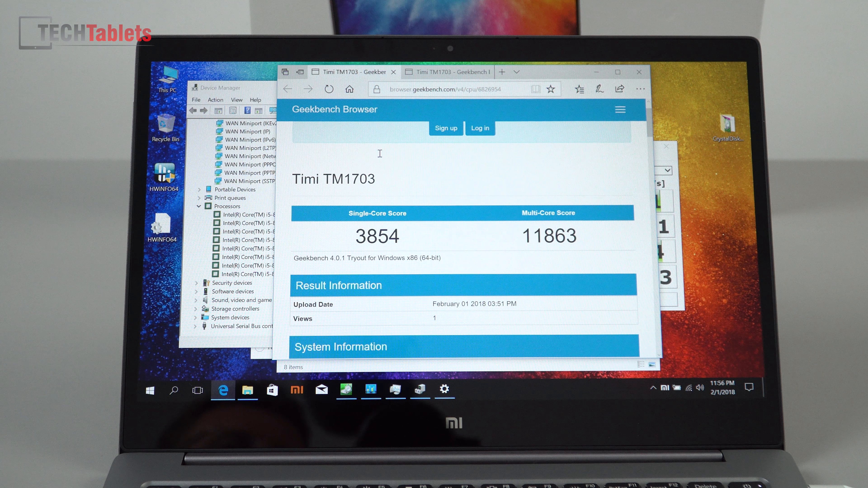
Task: Click the taskbar clock showing 11:56 PM
Action: pos(722,387)
